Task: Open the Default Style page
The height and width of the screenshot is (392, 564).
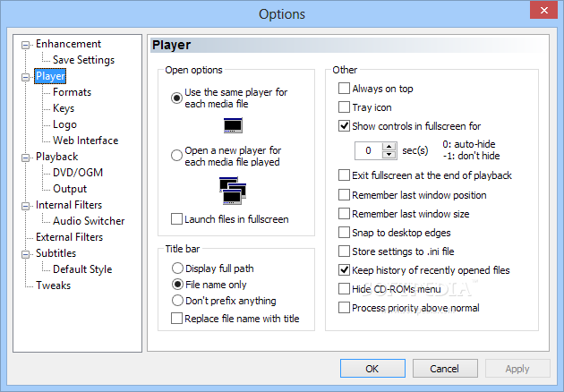Action: pyautogui.click(x=82, y=269)
